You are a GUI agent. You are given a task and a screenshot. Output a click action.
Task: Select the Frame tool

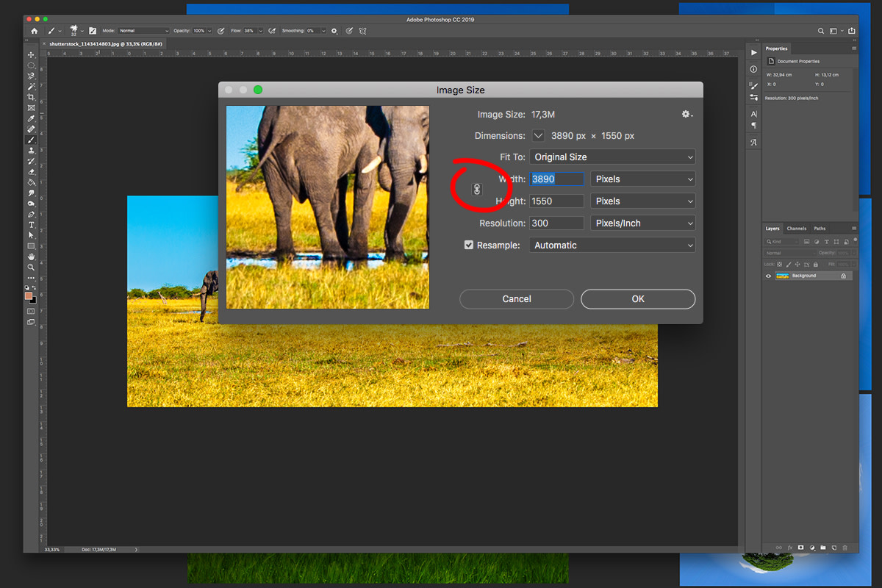[x=31, y=108]
